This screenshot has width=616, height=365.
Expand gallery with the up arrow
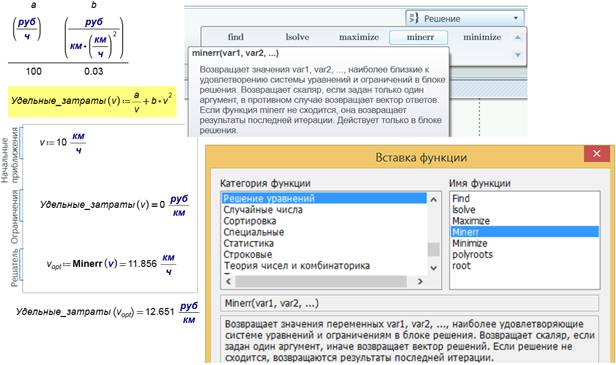point(518,37)
